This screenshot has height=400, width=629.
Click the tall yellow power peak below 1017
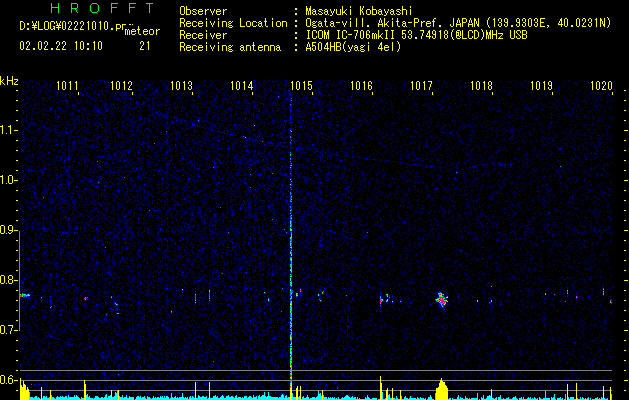[x=441, y=388]
